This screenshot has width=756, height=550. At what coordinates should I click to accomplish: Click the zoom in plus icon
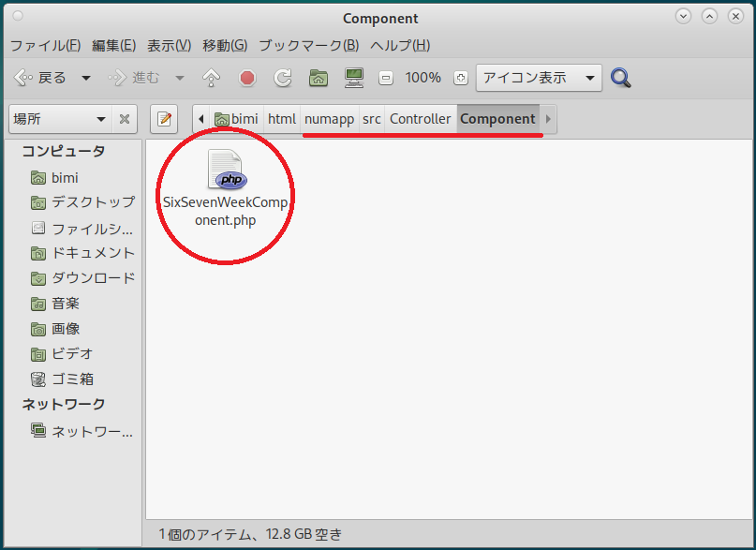(x=459, y=78)
